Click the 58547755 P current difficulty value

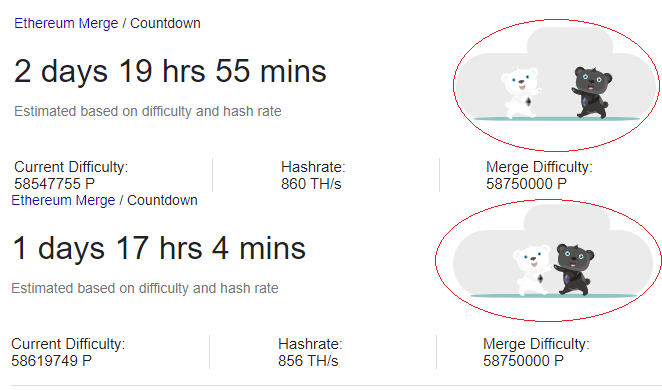54,184
